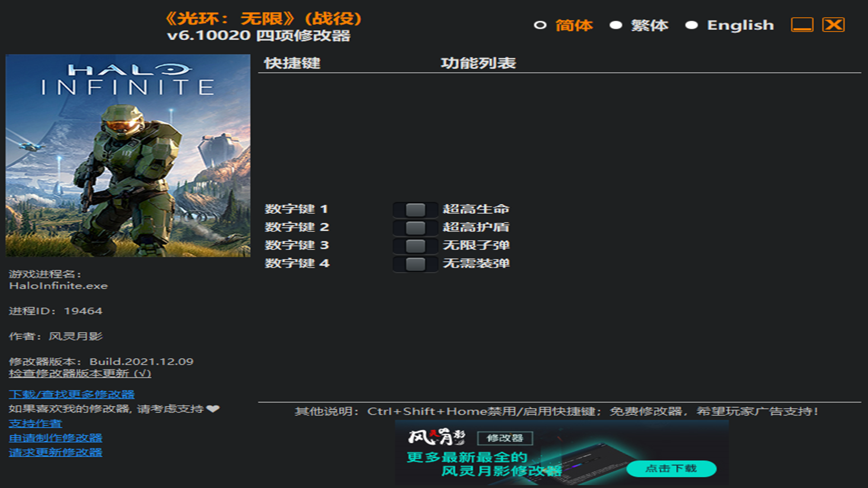Click the 修改器 tag in the banner
This screenshot has height=488, width=868.
click(x=505, y=438)
